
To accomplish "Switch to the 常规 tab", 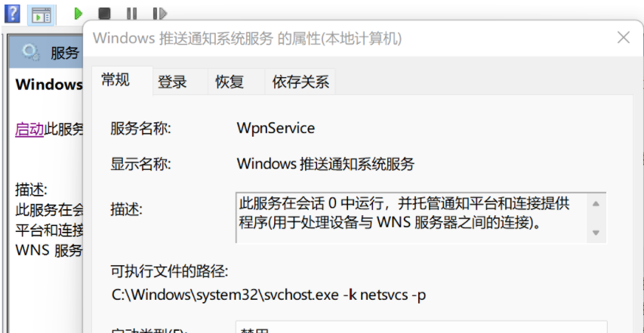I will click(116, 80).
